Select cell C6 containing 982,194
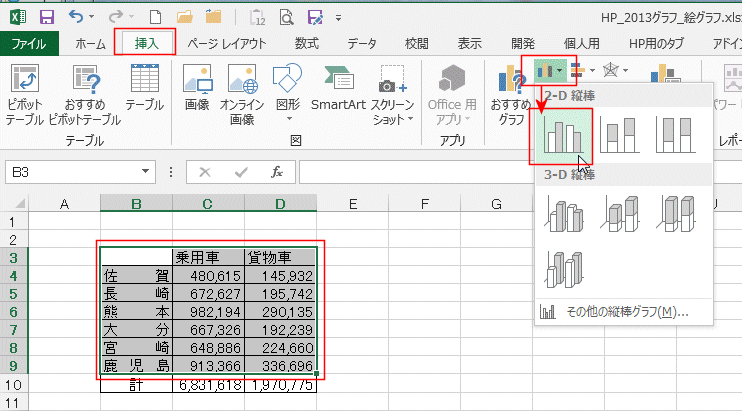Viewport: 742px width, 411px height. (208, 311)
